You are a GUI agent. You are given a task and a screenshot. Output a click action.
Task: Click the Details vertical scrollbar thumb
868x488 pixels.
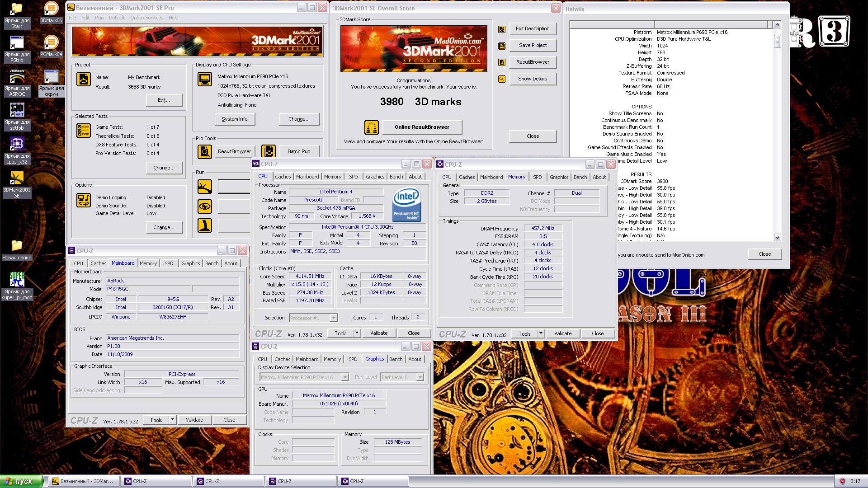(778, 42)
